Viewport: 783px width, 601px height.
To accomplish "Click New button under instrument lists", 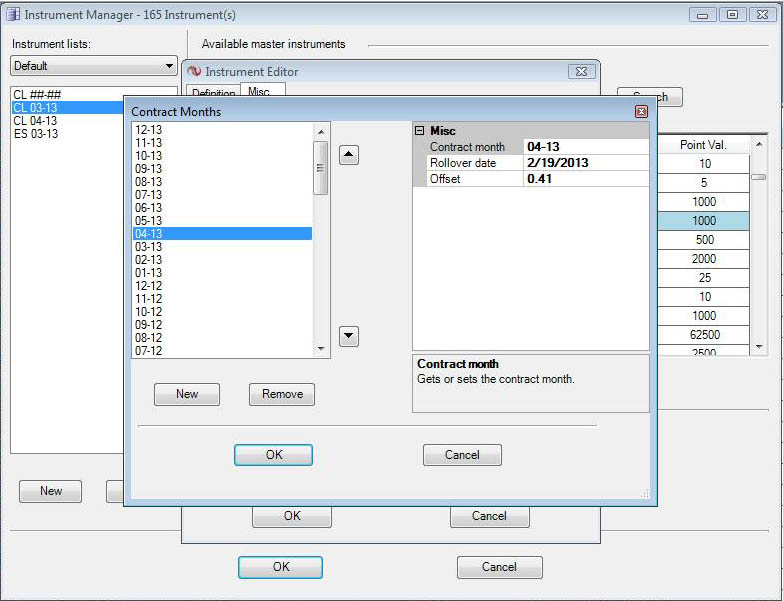I will 50,491.
